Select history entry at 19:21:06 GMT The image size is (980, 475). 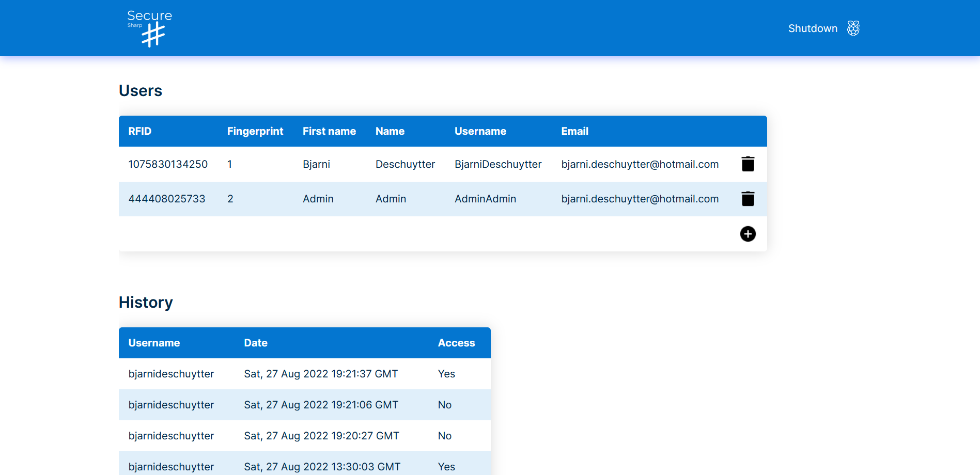coord(321,405)
